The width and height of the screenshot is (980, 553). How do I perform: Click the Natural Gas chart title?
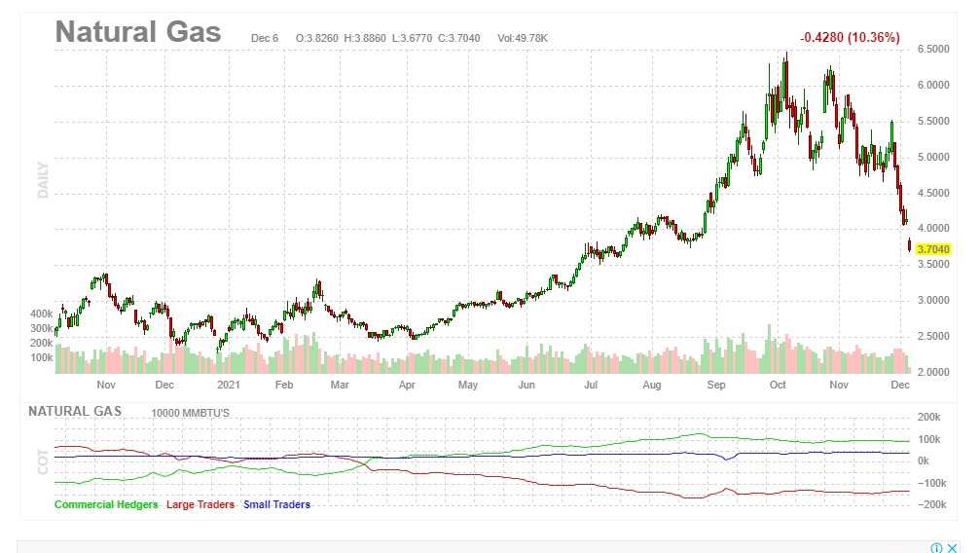coord(138,31)
